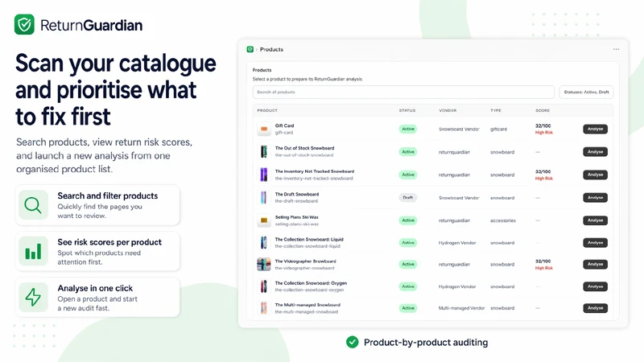Click the VENDOR column header

448,110
